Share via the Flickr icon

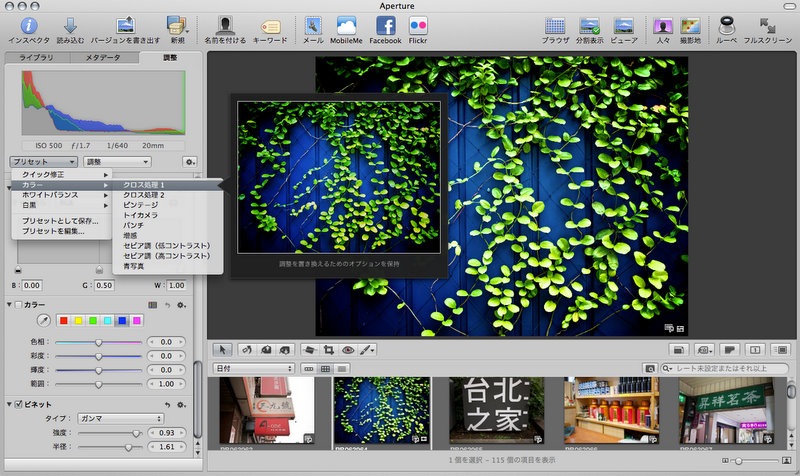coord(418,26)
